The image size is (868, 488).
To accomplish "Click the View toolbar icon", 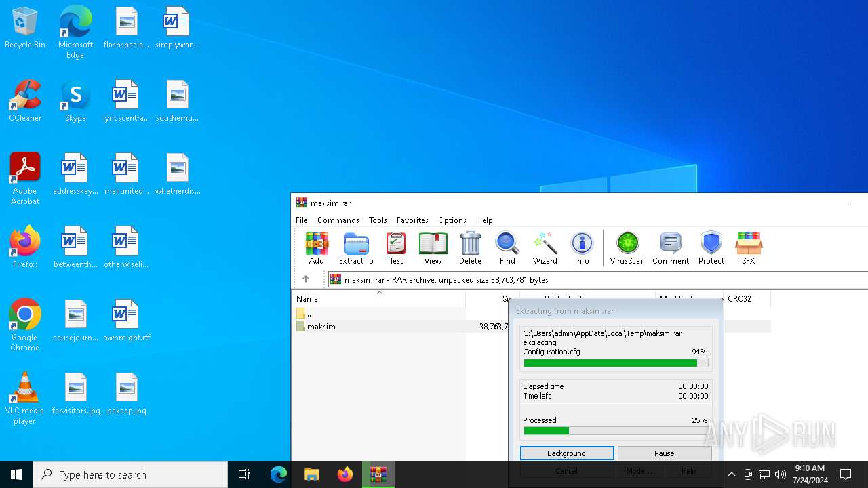I will 433,248.
